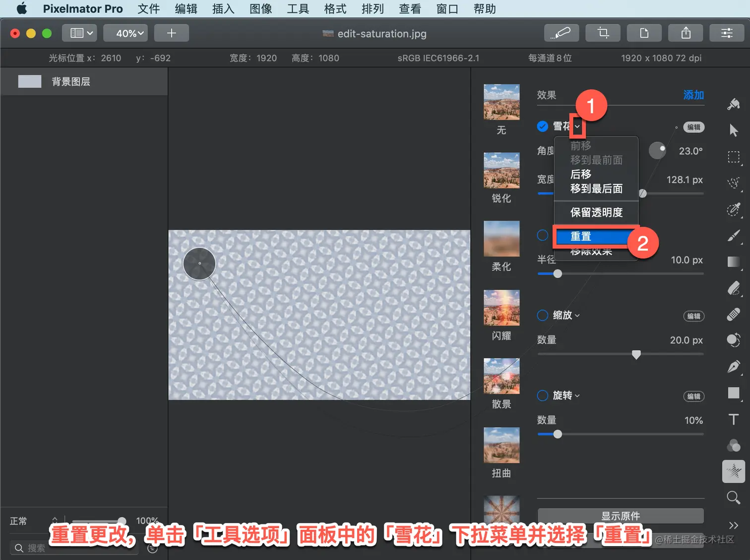This screenshot has width=750, height=560.
Task: Select the tool with overlapping circle and arrow
Action: (x=734, y=340)
